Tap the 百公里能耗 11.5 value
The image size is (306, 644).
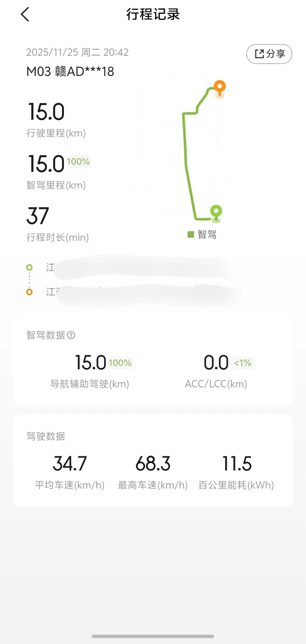237,464
